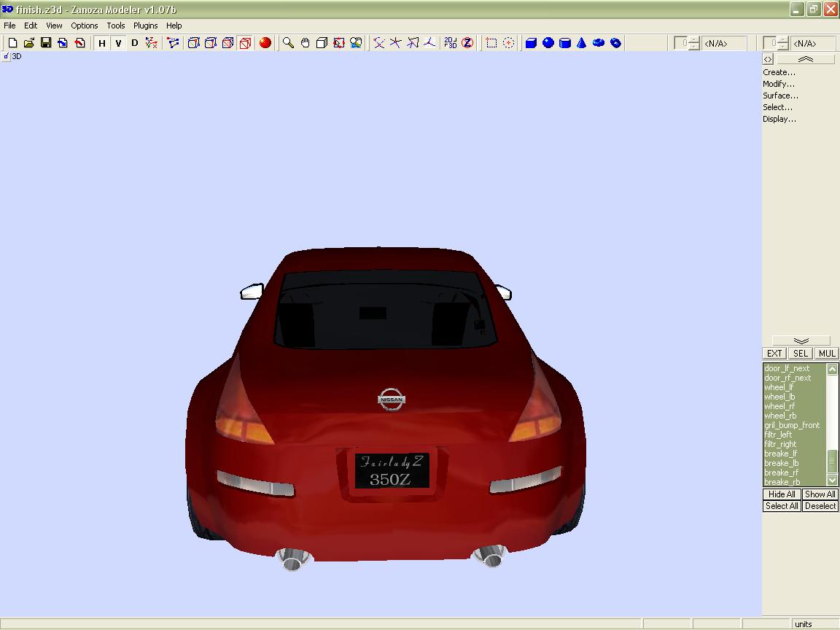840x630 pixels.
Task: Click the red sphere render icon
Action: click(265, 43)
